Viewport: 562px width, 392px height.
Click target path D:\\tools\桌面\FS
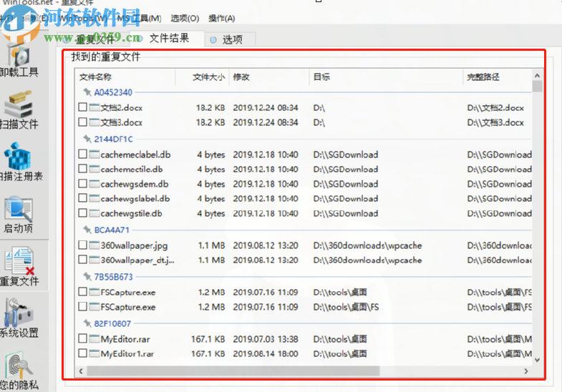click(x=346, y=307)
